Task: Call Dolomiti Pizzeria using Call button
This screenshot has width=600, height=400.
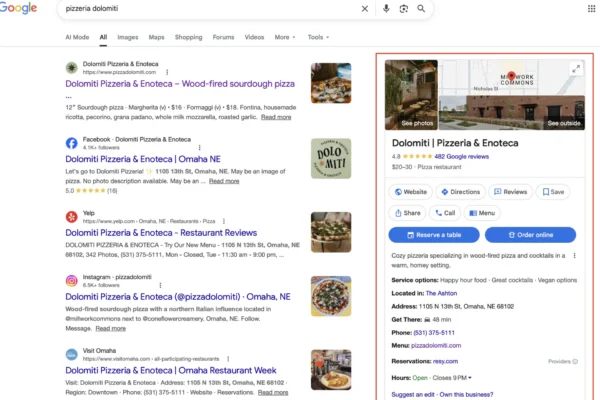Action: [x=444, y=213]
